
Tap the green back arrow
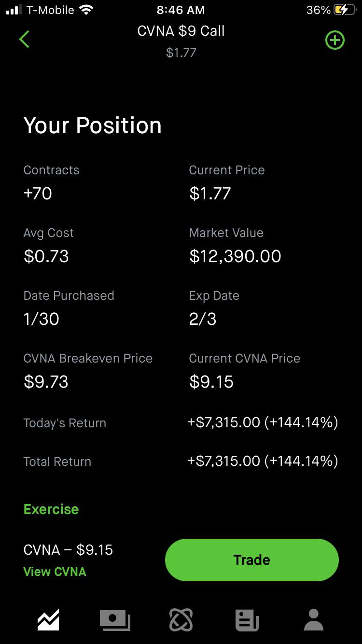coord(24,39)
